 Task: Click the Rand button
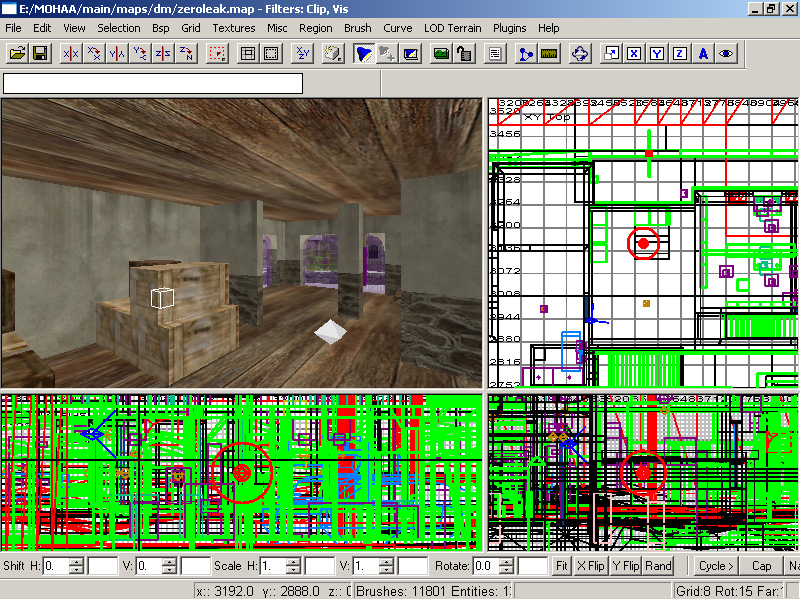click(658, 566)
